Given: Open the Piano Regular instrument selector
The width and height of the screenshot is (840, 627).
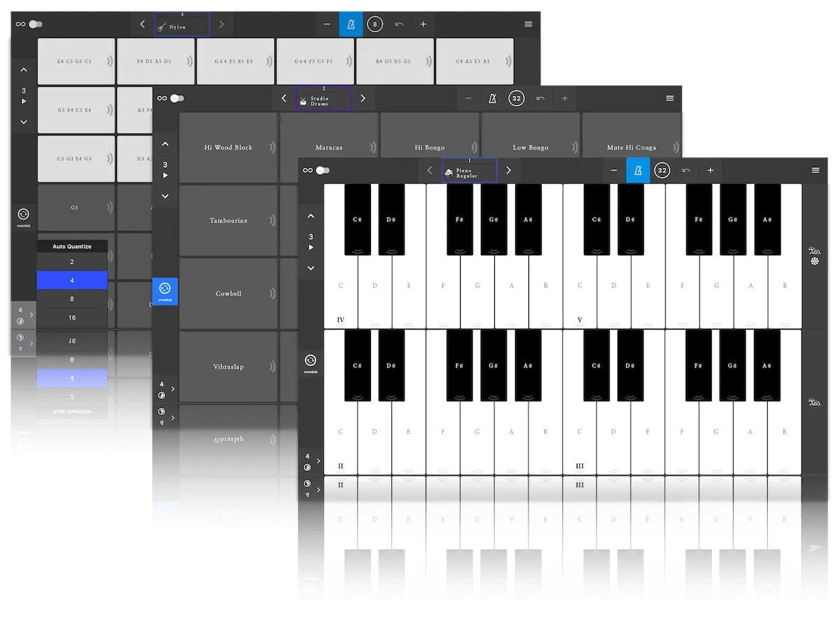Looking at the screenshot, I should click(x=469, y=170).
